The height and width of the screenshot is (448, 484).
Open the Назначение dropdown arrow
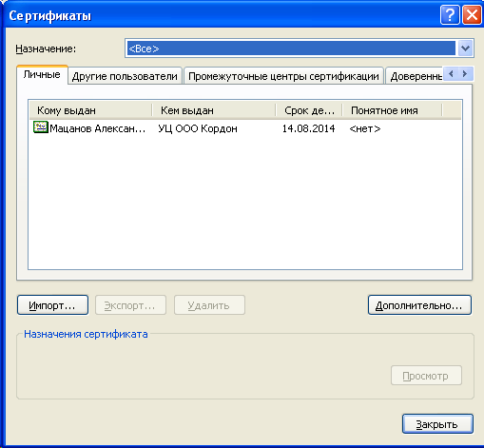click(x=465, y=49)
